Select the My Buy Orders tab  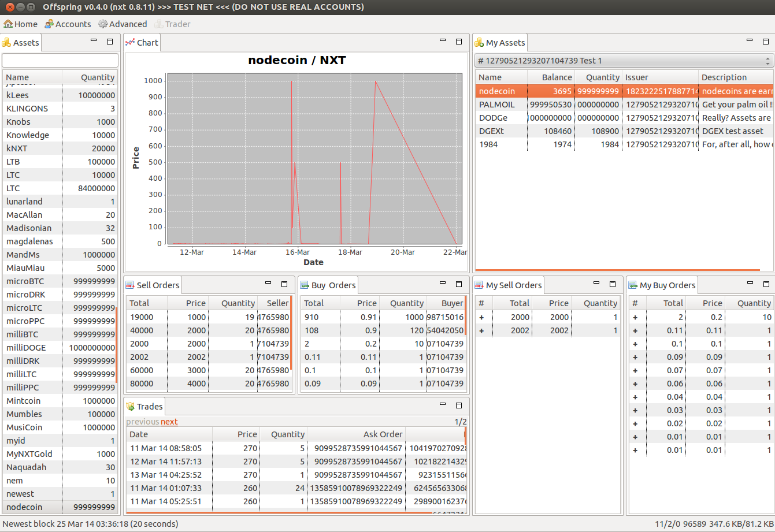[662, 285]
